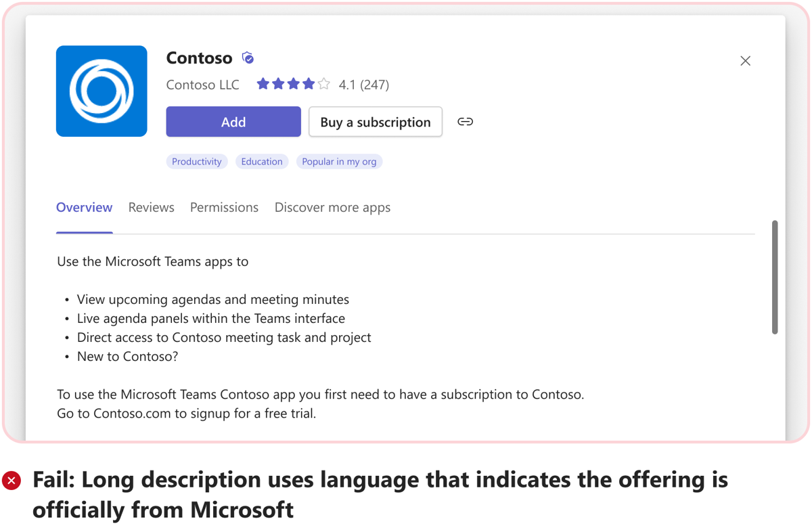Viewport: 812px width, 528px height.
Task: Go to the Permissions tab
Action: [x=224, y=208]
